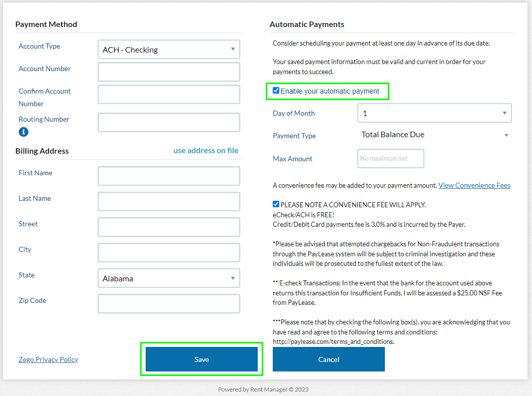Click the Routing Number info icon
The image size is (532, 396).
tap(24, 132)
